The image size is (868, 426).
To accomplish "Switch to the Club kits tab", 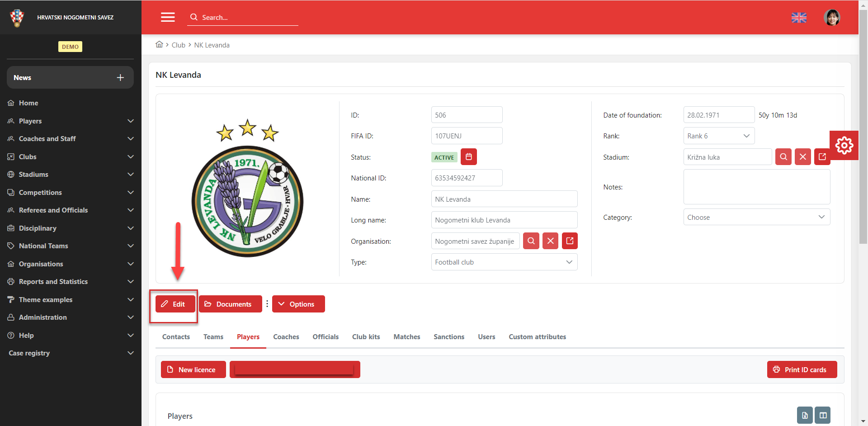I will click(366, 337).
